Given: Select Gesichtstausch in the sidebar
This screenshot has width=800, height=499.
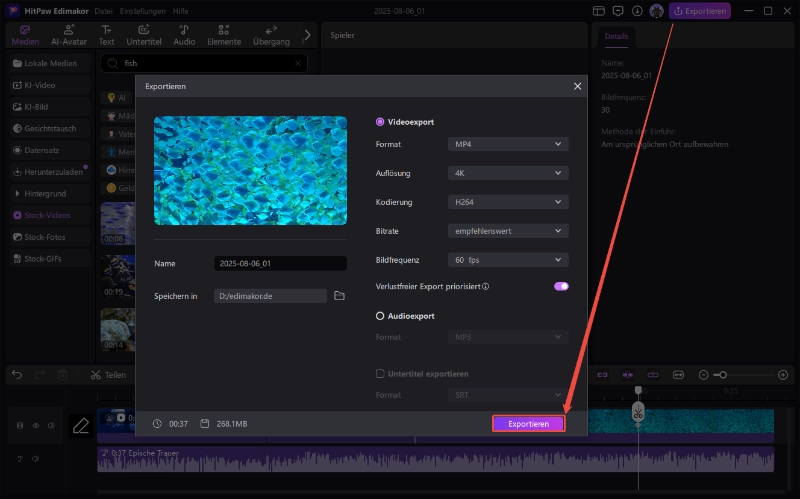Looking at the screenshot, I should point(50,129).
